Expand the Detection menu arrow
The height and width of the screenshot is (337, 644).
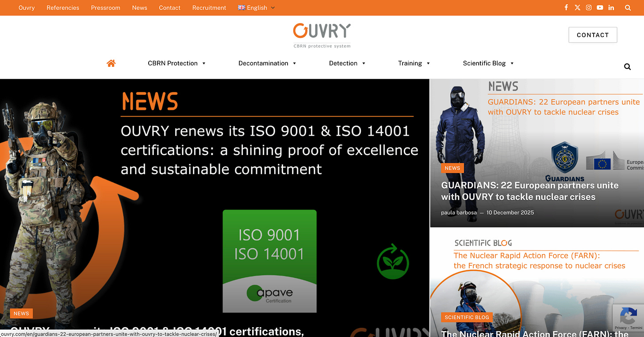[x=364, y=63]
